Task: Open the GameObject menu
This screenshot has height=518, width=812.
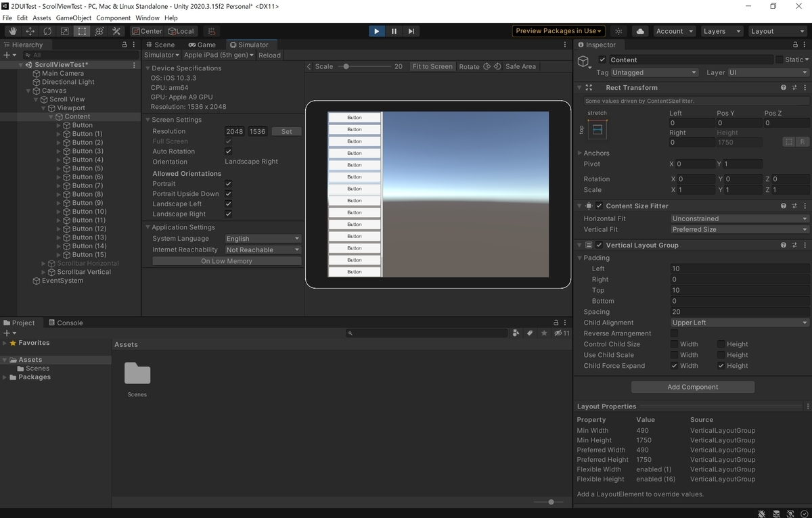Action: [x=73, y=18]
